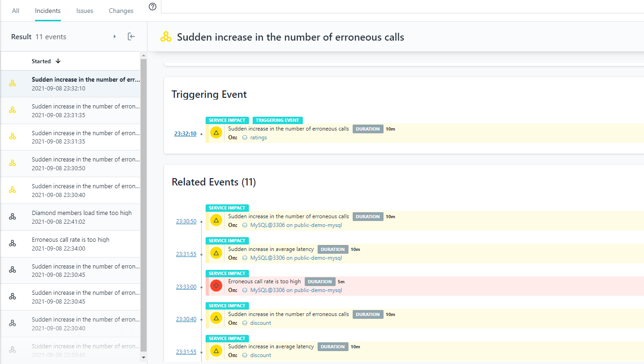The image size is (644, 364).
Task: Click the event list scroll down arrow
Action: (143, 357)
